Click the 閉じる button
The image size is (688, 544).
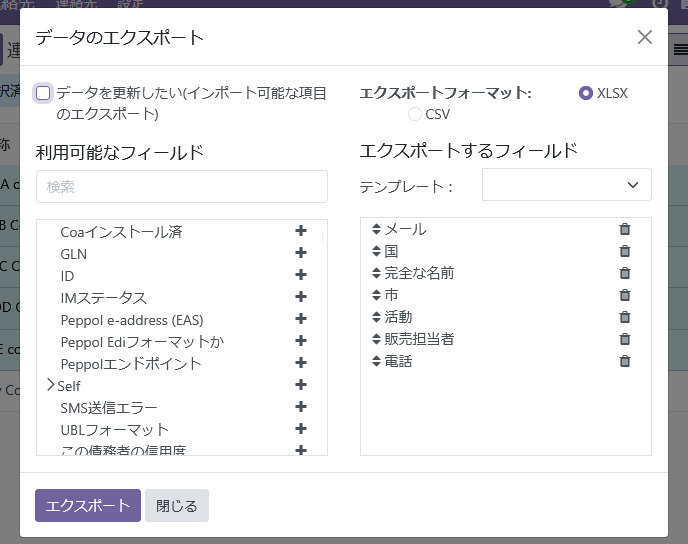point(177,506)
